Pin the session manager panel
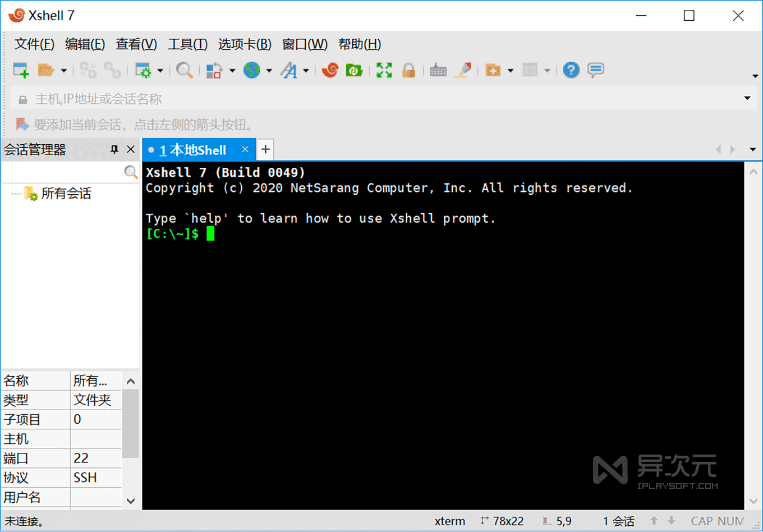 [114, 149]
